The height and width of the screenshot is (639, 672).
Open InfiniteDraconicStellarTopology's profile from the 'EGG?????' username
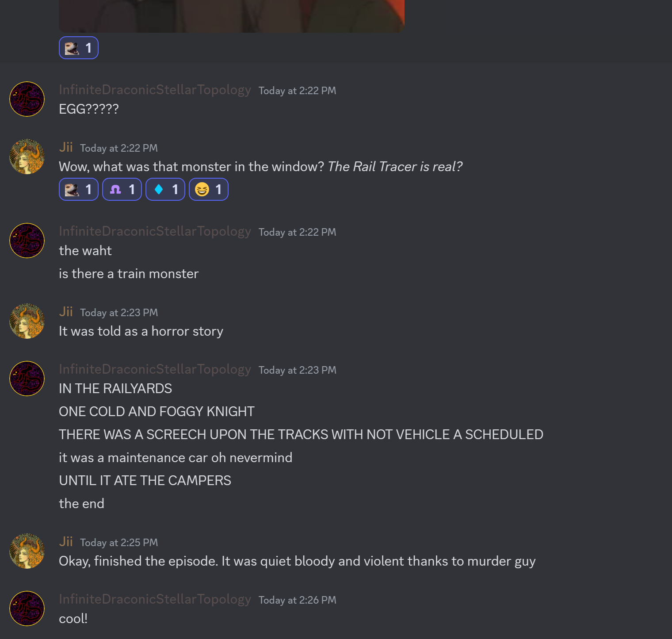(x=155, y=90)
